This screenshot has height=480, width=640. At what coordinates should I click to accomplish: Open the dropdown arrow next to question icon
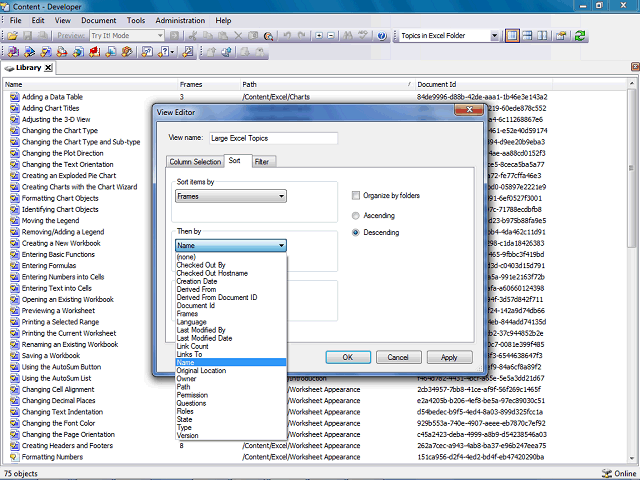(173, 52)
